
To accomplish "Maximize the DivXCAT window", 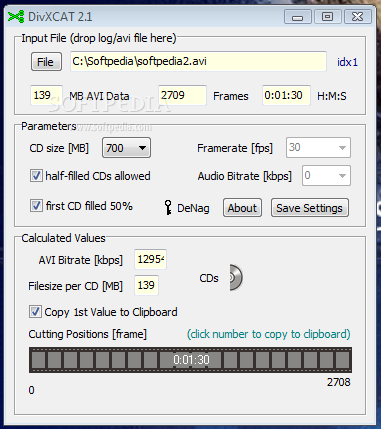I will (327, 17).
